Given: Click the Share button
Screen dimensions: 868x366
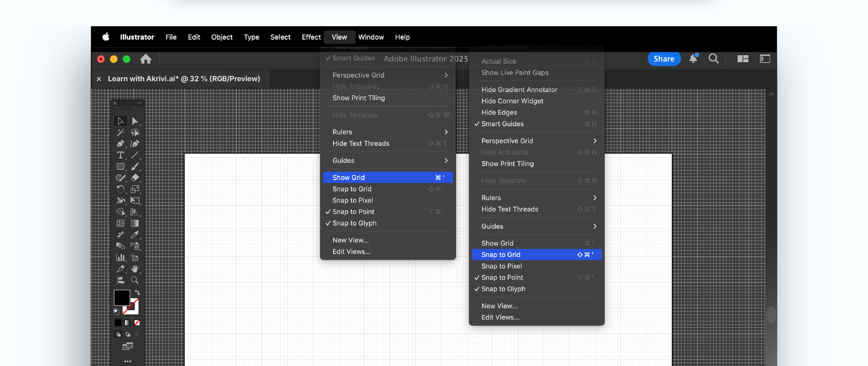Looking at the screenshot, I should pyautogui.click(x=664, y=59).
